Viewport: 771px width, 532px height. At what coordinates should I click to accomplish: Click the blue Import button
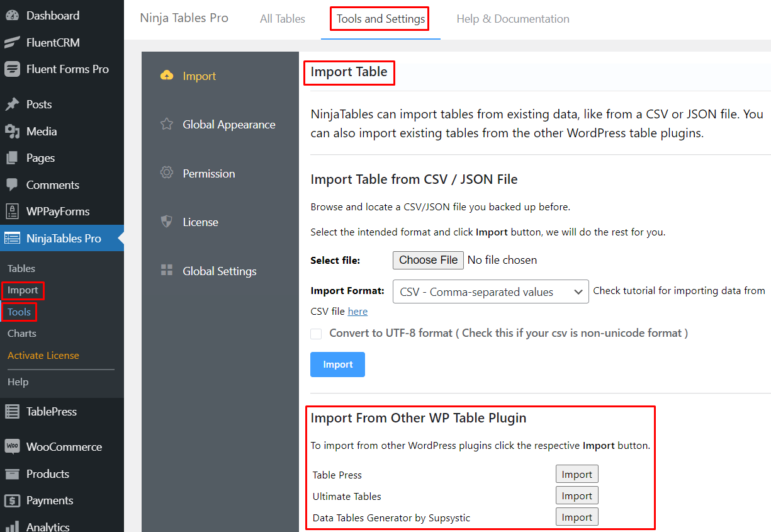coord(337,365)
